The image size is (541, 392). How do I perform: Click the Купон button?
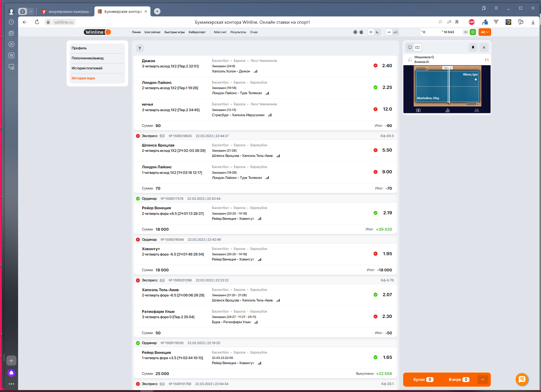pos(423,379)
